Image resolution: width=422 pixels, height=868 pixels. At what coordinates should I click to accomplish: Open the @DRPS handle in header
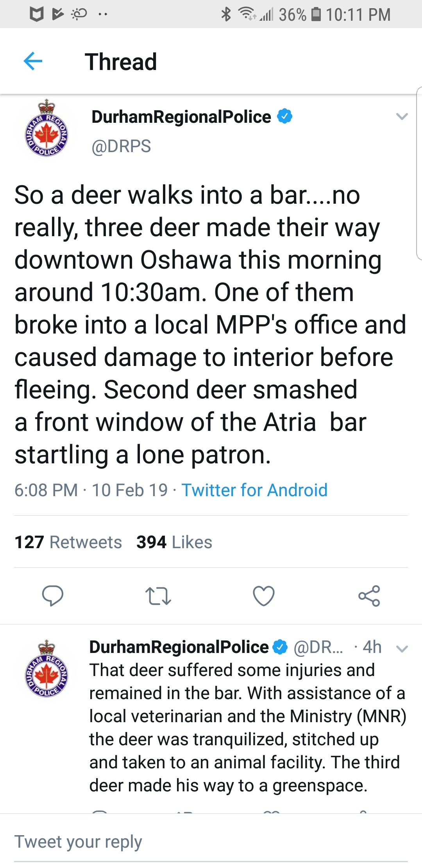(x=121, y=146)
